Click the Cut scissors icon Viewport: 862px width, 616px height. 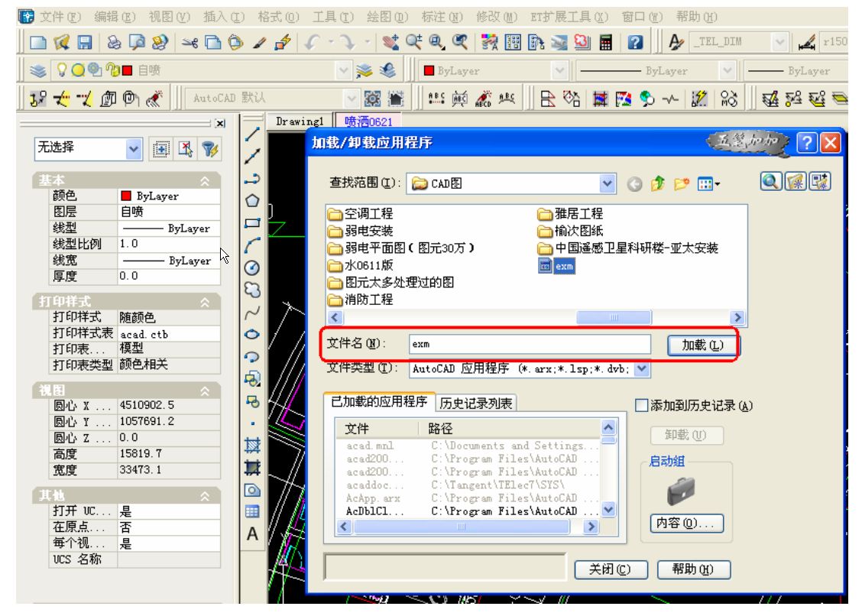click(190, 42)
